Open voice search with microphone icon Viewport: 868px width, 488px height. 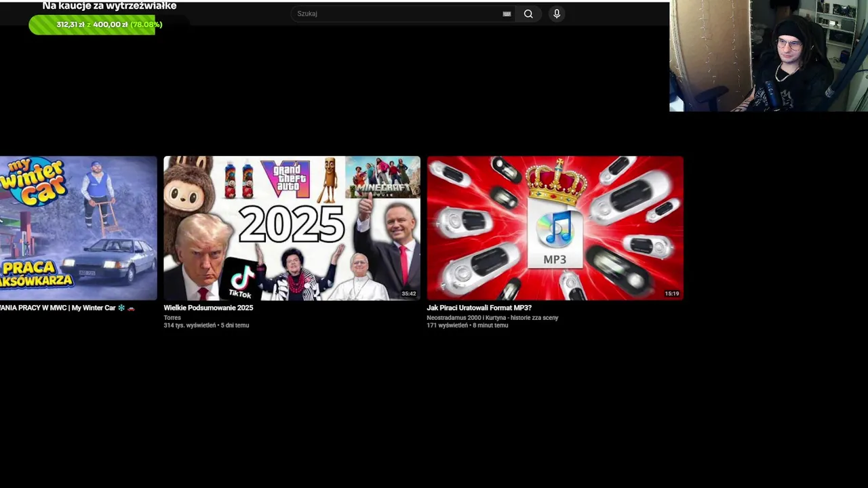click(557, 14)
